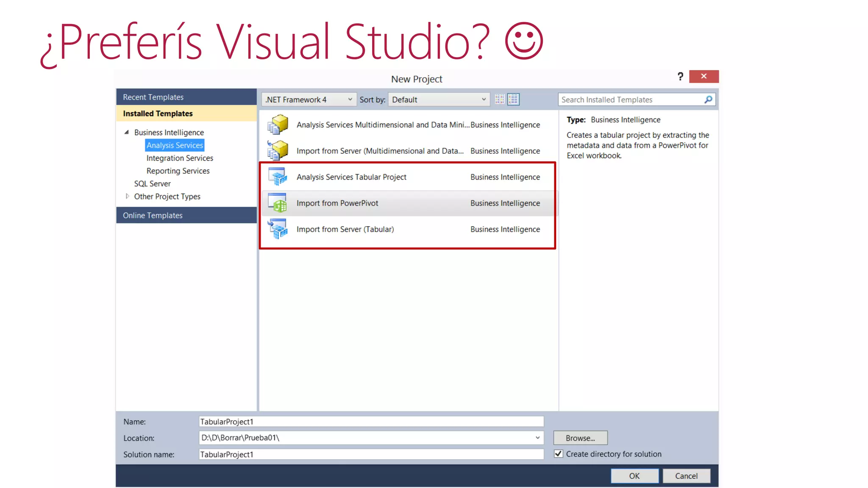Viewport: 868px width, 488px height.
Task: Switch to medium icons list view
Action: coord(513,99)
